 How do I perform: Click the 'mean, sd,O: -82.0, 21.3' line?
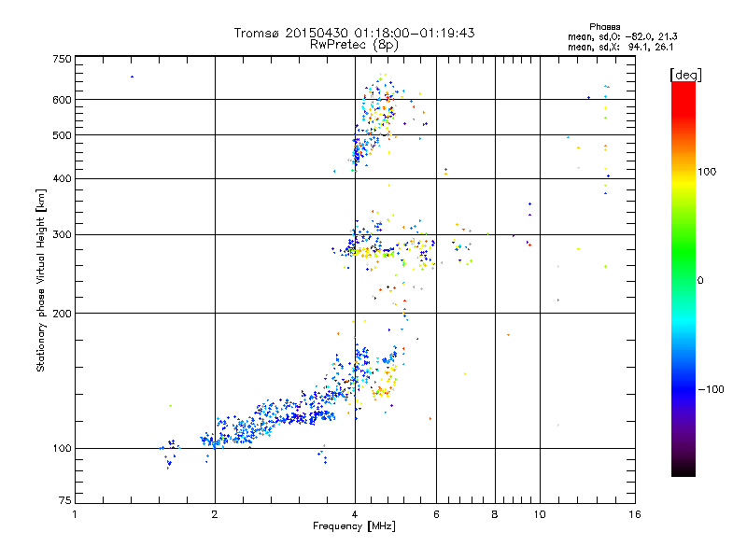[623, 36]
